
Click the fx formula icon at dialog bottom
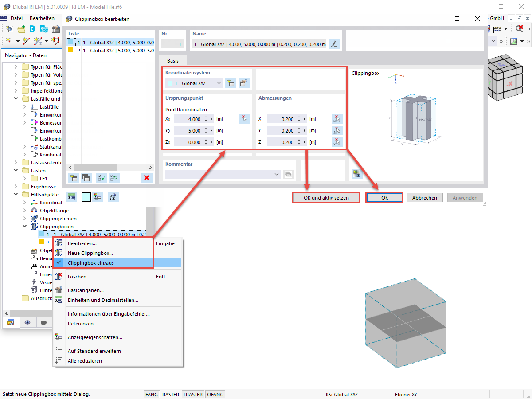click(x=113, y=197)
